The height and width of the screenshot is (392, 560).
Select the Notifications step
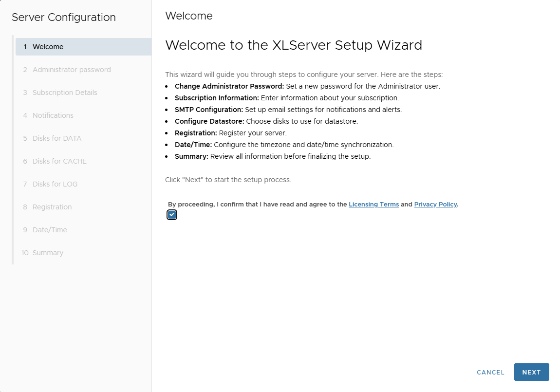[x=53, y=115]
